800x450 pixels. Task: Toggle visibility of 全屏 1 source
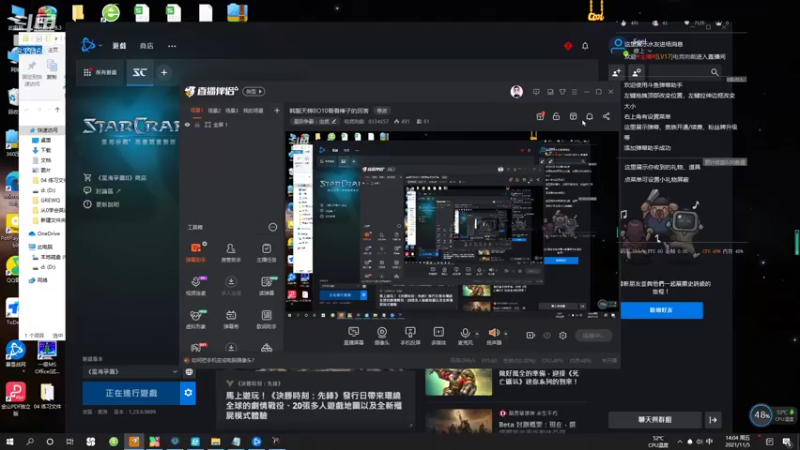click(x=187, y=124)
